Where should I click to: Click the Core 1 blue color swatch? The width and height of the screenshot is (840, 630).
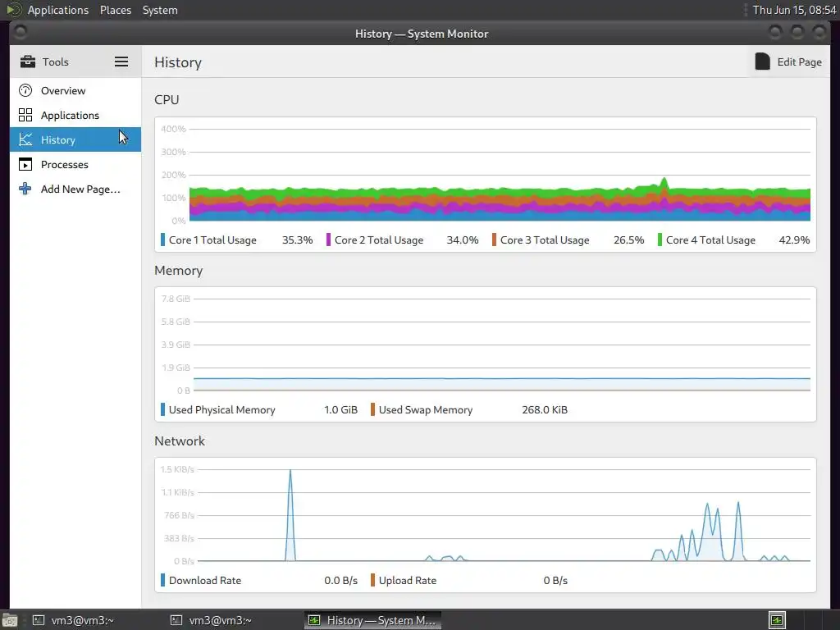[x=162, y=240]
